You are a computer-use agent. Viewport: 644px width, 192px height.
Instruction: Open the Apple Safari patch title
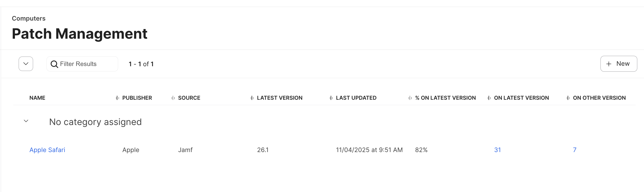47,150
